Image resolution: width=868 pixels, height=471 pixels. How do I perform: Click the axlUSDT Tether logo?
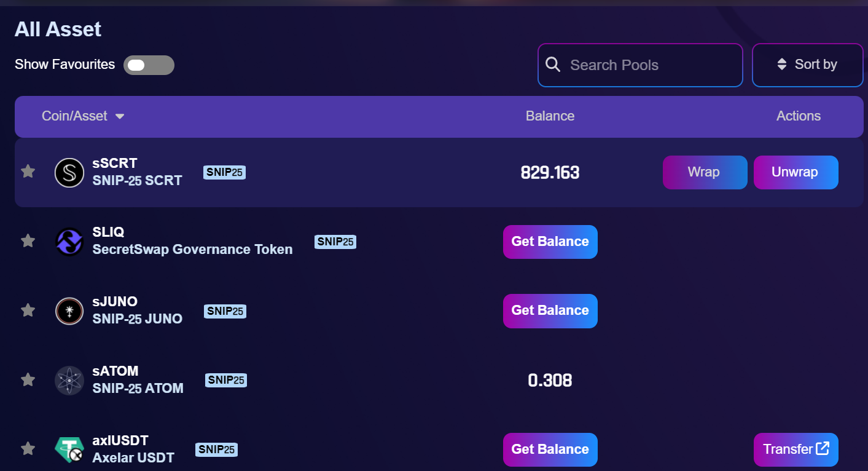69,450
